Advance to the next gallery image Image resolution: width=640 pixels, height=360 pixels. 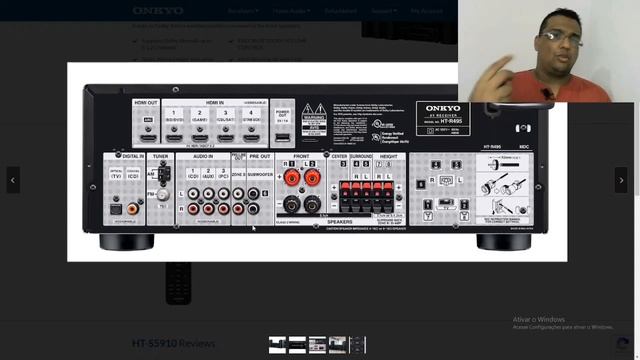pyautogui.click(x=621, y=180)
